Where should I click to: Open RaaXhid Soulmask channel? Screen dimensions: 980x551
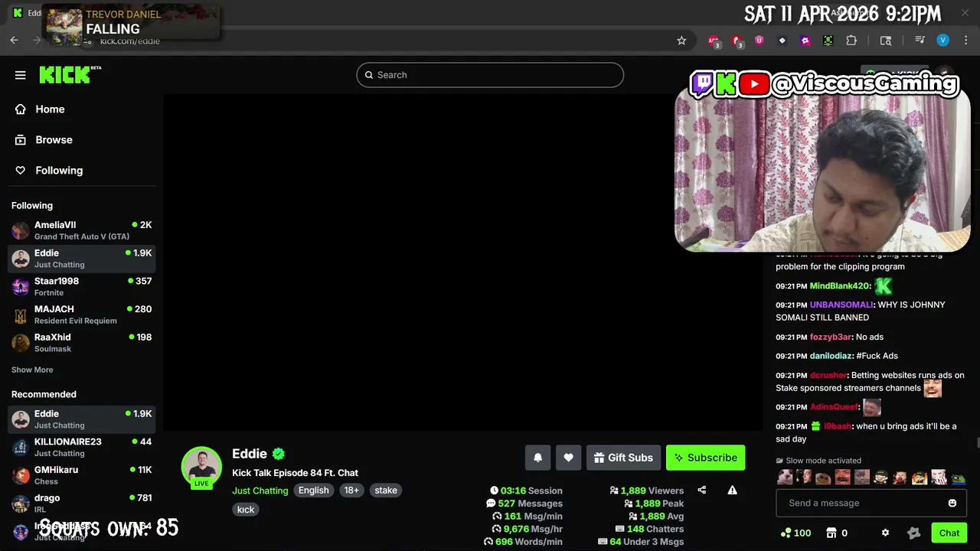81,343
